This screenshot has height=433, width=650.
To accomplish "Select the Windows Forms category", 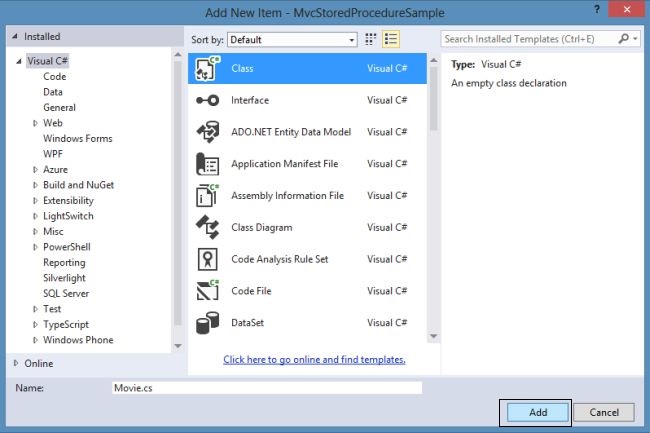I will coord(78,138).
